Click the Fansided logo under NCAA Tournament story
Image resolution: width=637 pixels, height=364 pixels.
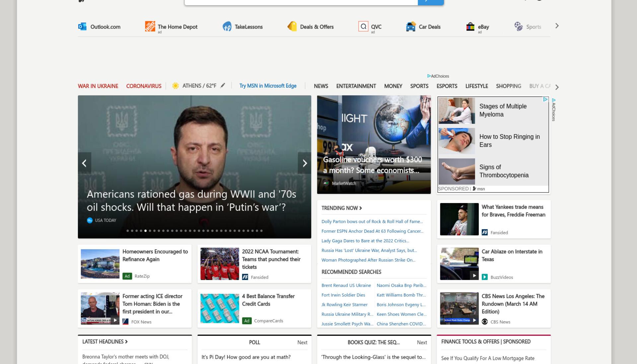click(245, 277)
